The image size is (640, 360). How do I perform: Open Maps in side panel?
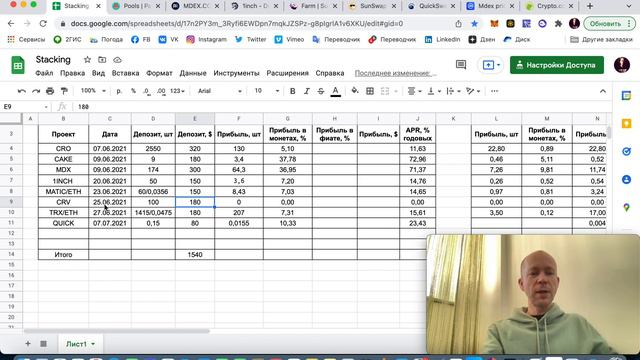tap(626, 207)
